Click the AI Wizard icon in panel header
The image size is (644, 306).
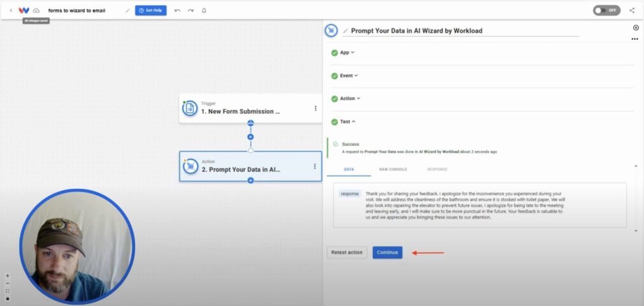[x=331, y=30]
